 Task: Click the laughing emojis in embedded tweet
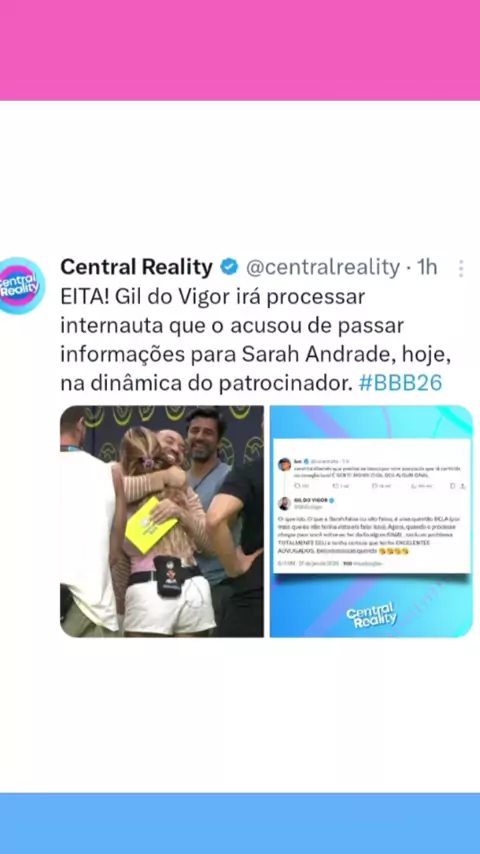(393, 551)
